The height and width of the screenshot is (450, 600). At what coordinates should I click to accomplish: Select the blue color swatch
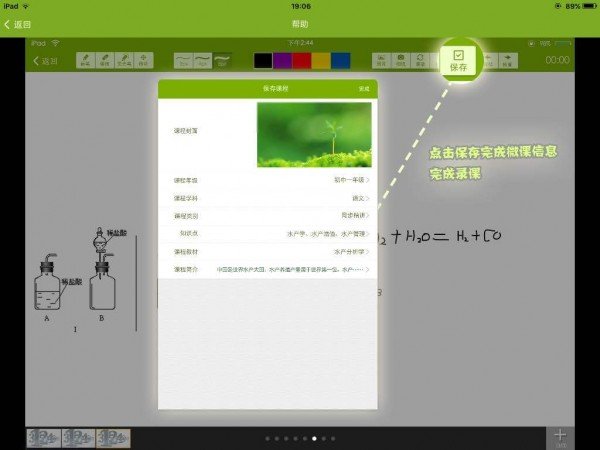coord(340,61)
